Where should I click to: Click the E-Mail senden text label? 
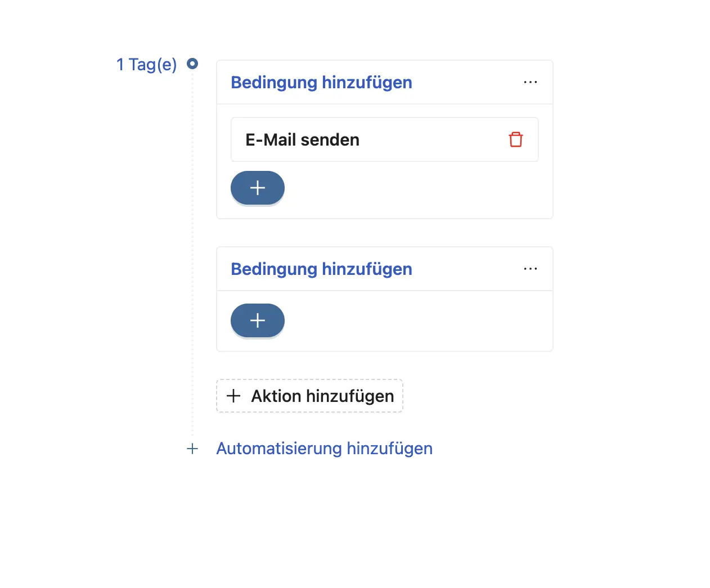302,139
